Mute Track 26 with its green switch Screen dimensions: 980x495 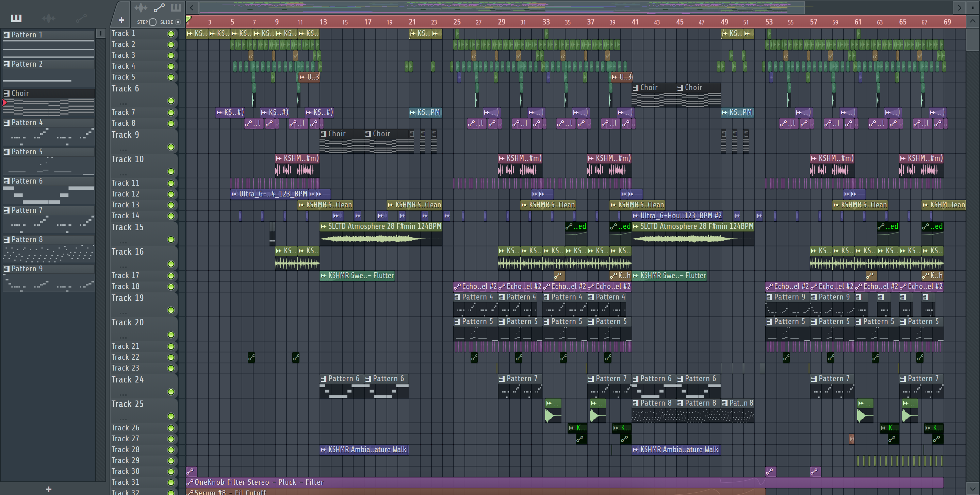tap(171, 428)
